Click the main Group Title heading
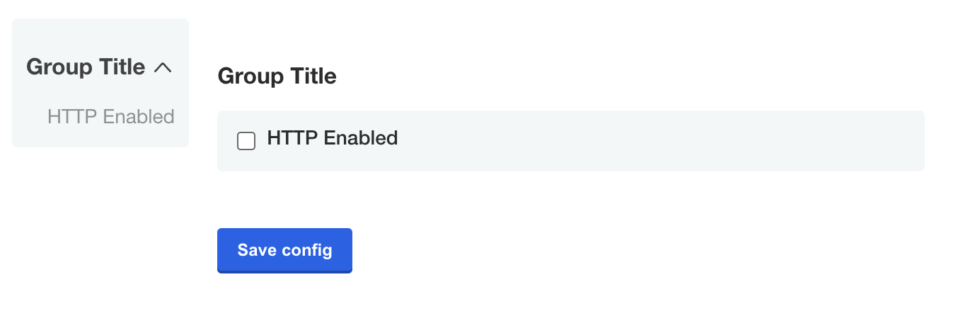Screen dimensions: 980x311 (277, 76)
